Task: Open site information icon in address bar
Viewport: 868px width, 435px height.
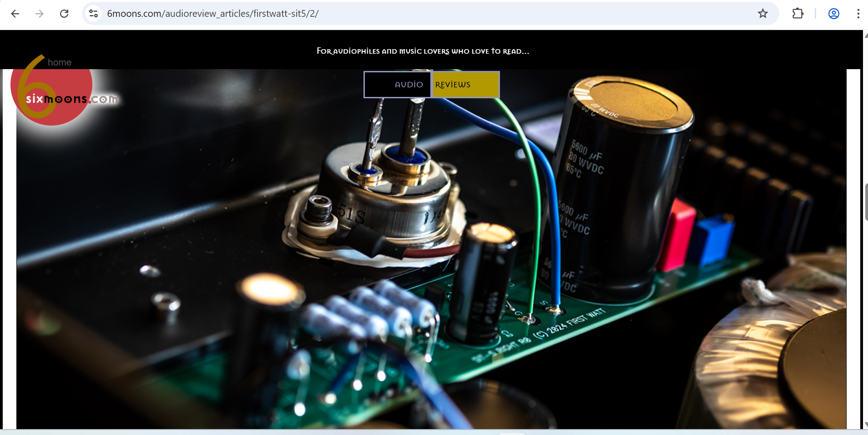Action: pos(94,14)
